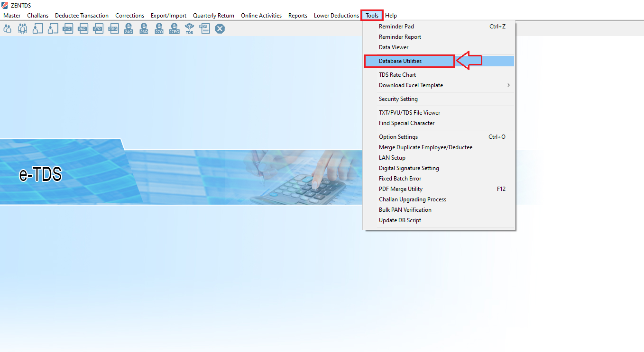644x352 pixels.
Task: Open the Lower Deductions menu
Action: tap(336, 16)
